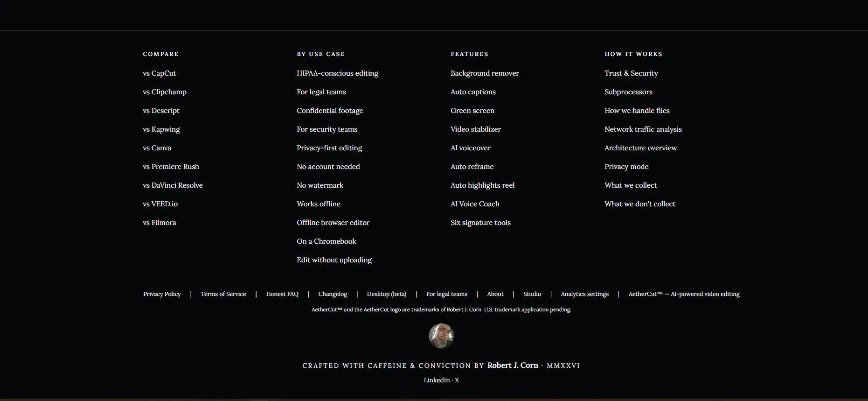Open No watermark page
This screenshot has width=868, height=401.
coord(320,185)
